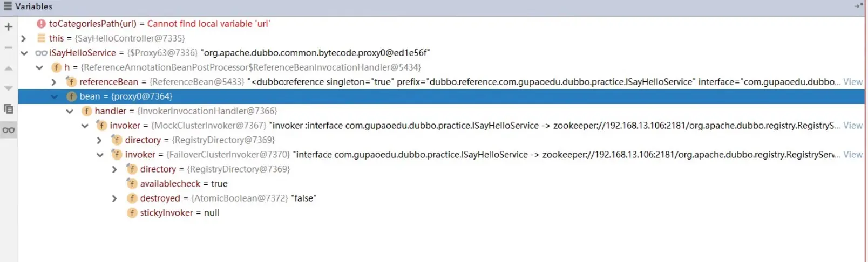Image resolution: width=868 pixels, height=262 pixels.
Task: Open View link on referenceBean row
Action: pos(853,82)
